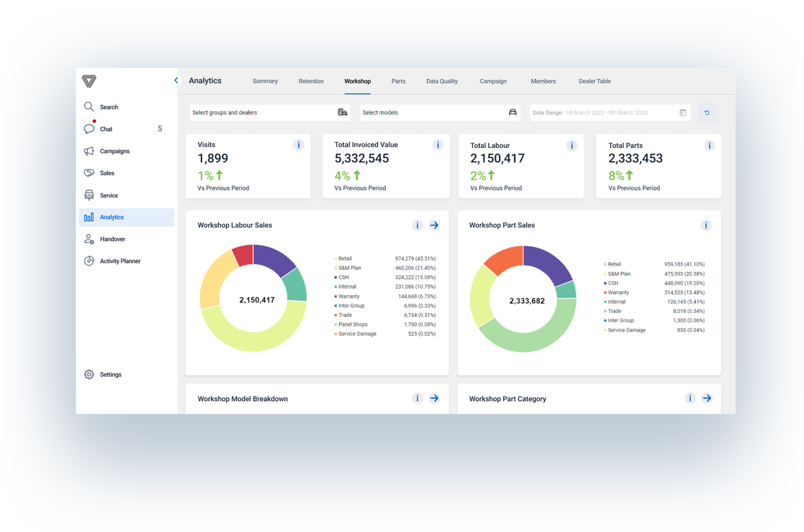Switch to the Data Quality tab
The width and height of the screenshot is (804, 532).
(442, 81)
